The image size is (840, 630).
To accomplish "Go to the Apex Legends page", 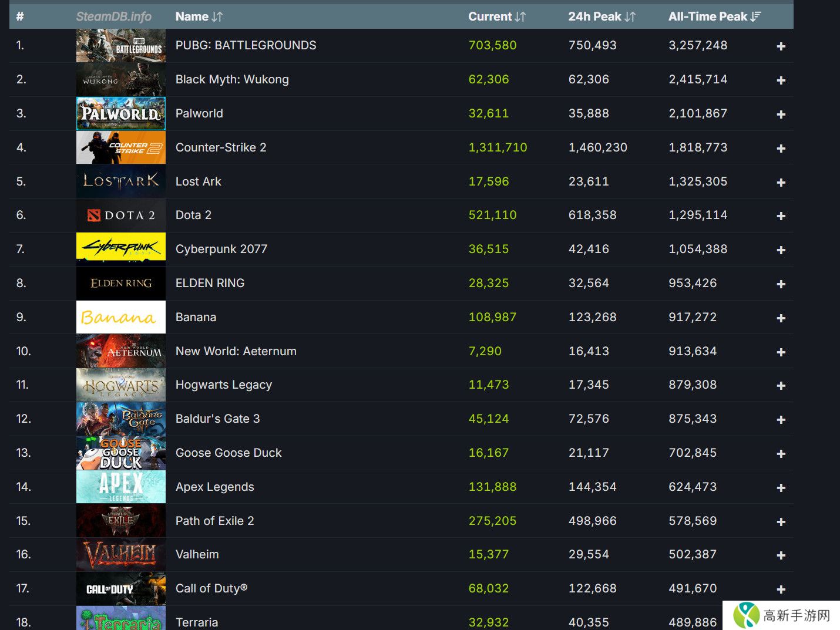I will point(214,487).
